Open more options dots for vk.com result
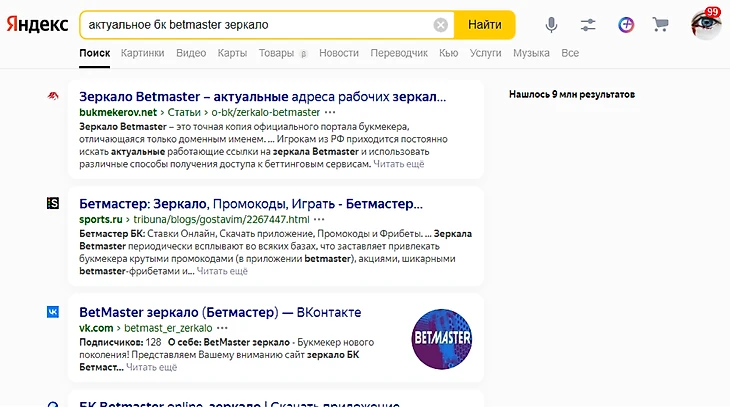The image size is (730, 408). (x=222, y=328)
